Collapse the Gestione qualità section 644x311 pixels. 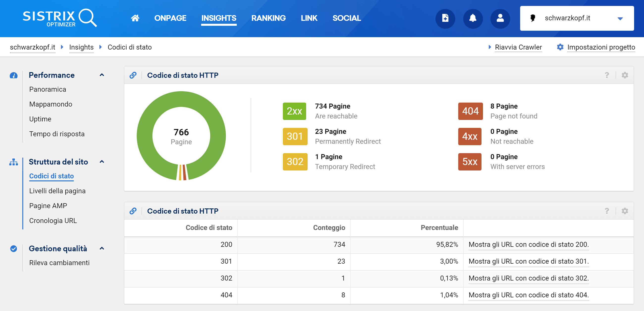(x=102, y=248)
